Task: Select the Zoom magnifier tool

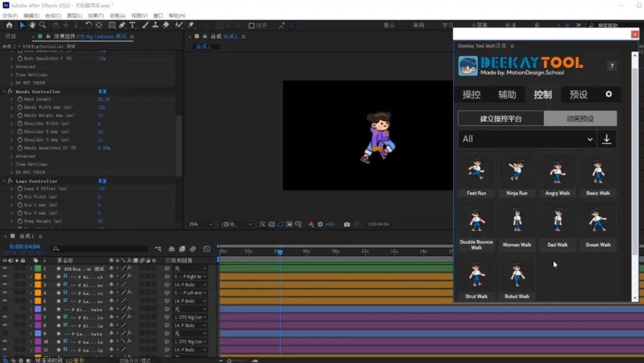Action: [42, 26]
